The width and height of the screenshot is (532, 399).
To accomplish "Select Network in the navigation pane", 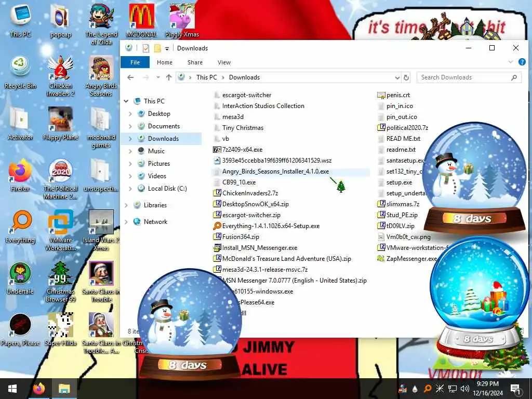I will click(155, 222).
